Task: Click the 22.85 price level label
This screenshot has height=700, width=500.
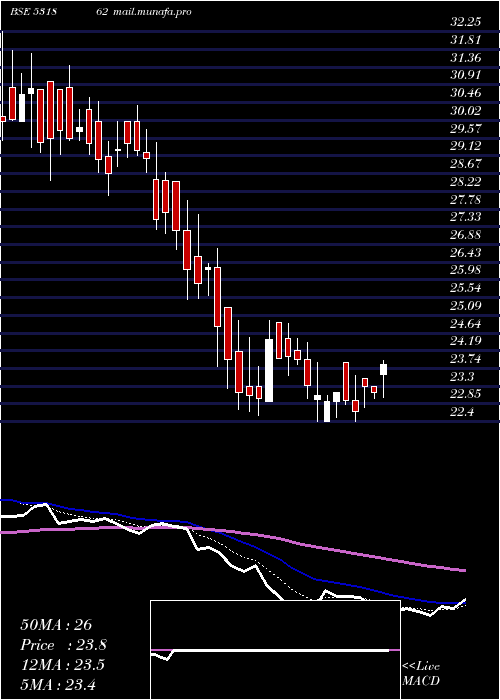Action: point(466,394)
